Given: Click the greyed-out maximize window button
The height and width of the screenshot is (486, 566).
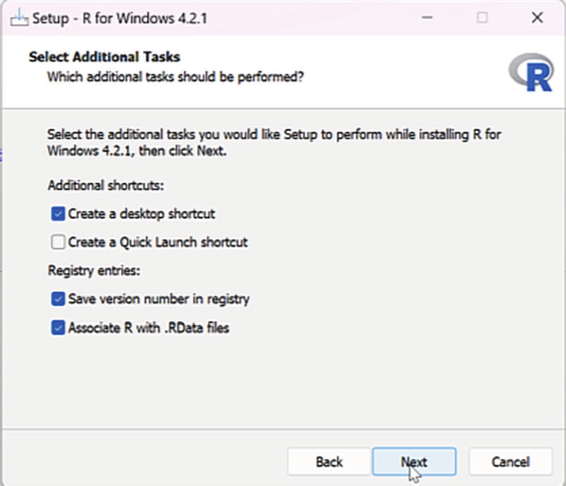Looking at the screenshot, I should pos(482,17).
